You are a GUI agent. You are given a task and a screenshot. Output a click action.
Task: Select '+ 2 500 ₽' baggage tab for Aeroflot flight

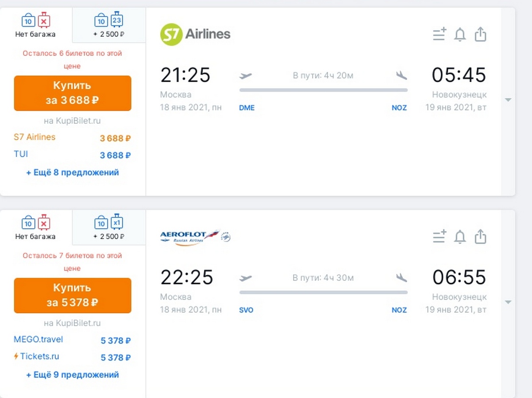coord(109,228)
